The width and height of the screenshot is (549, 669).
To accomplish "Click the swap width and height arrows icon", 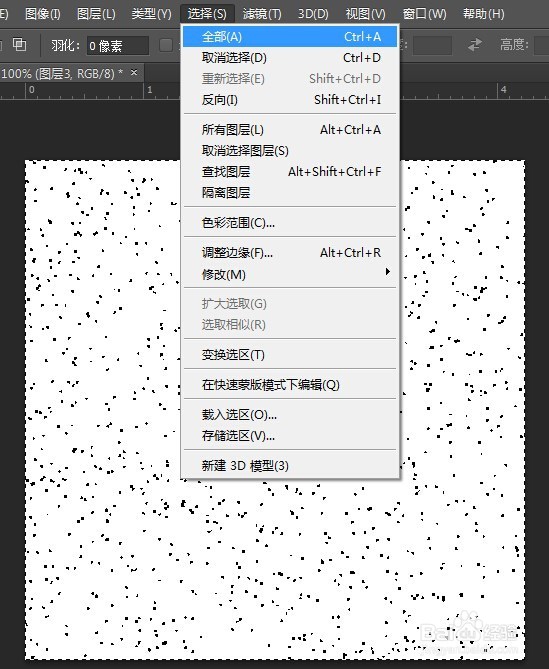I will [x=475, y=45].
